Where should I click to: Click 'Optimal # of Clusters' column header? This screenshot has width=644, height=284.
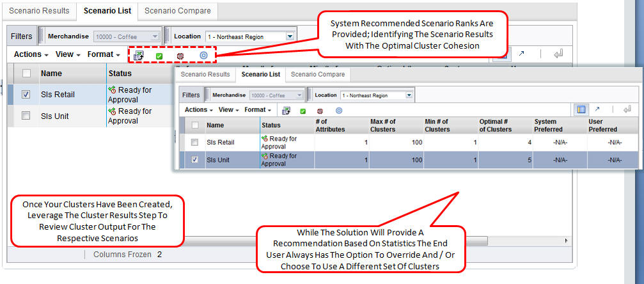(506, 125)
